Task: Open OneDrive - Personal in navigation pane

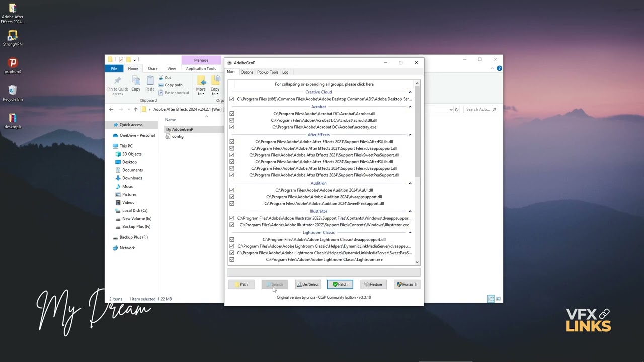Action: point(133,135)
